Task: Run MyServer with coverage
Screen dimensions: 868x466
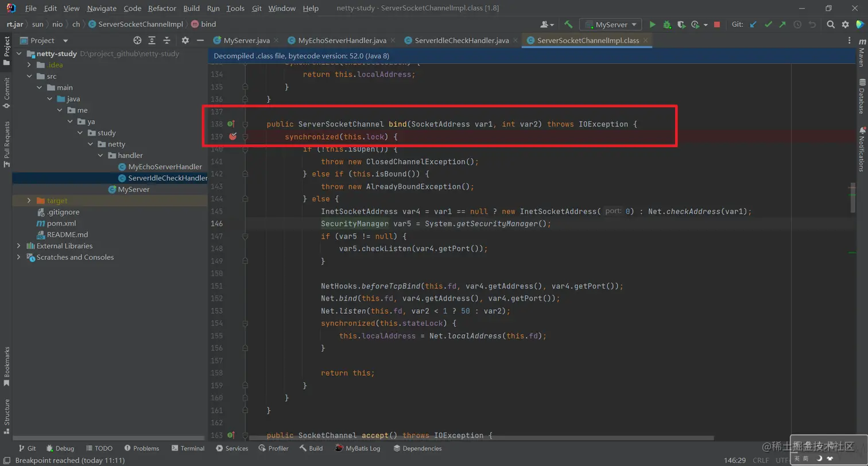Action: (x=681, y=25)
